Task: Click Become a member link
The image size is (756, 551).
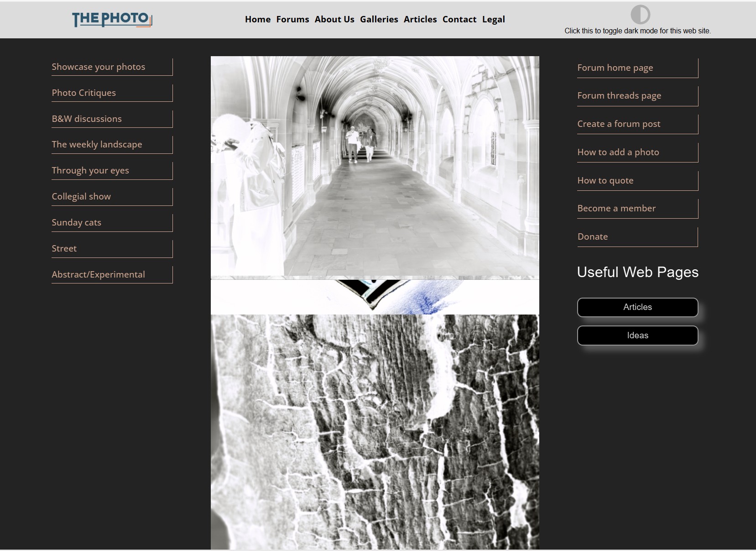Action: pos(637,208)
